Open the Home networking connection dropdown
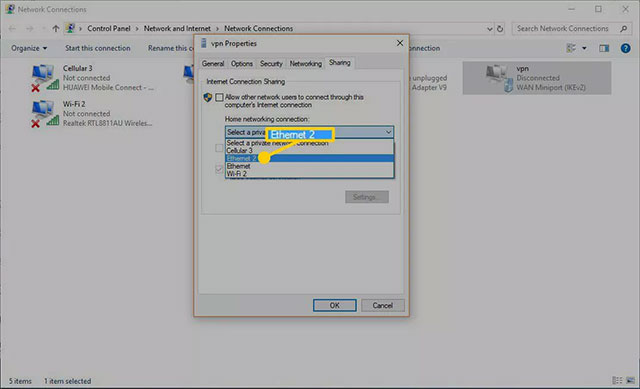This screenshot has width=640, height=389. pyautogui.click(x=309, y=132)
